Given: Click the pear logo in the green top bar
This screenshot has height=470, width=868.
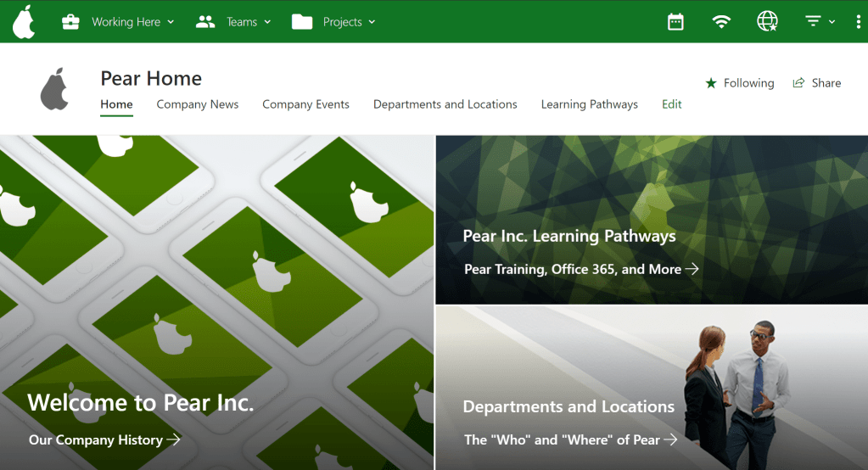Looking at the screenshot, I should (x=24, y=21).
